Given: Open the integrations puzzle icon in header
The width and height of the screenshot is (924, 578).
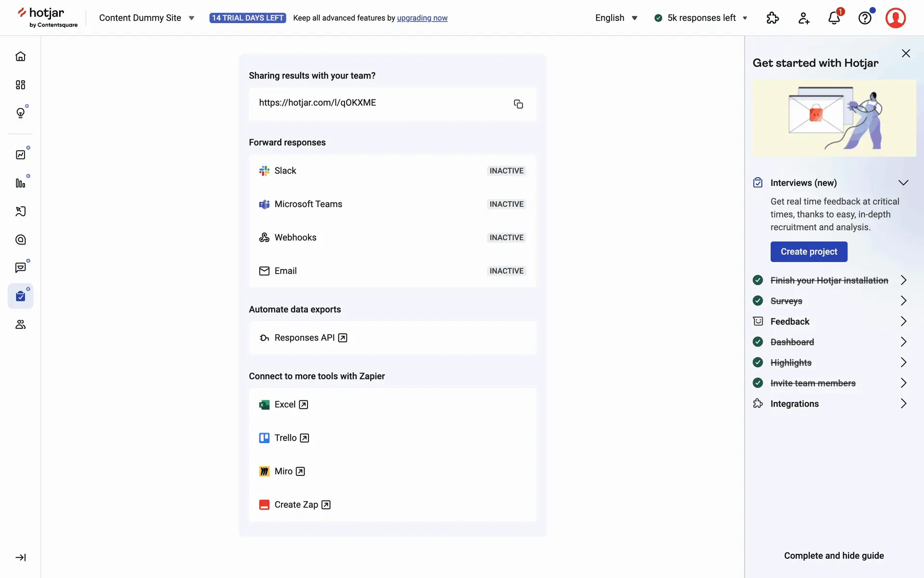Looking at the screenshot, I should point(772,18).
